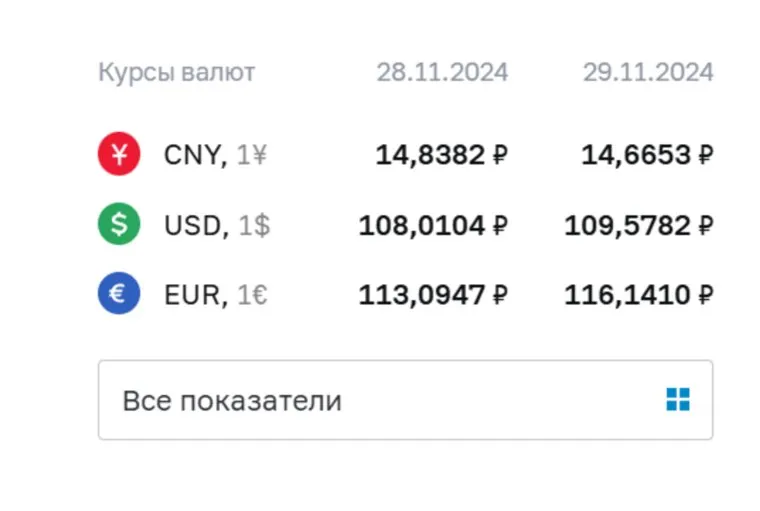Click the blue grid icon
The width and height of the screenshot is (760, 511).
tap(677, 400)
